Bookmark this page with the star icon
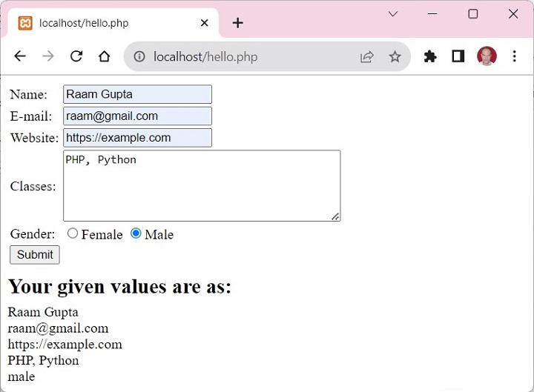534x392 pixels. click(x=395, y=56)
